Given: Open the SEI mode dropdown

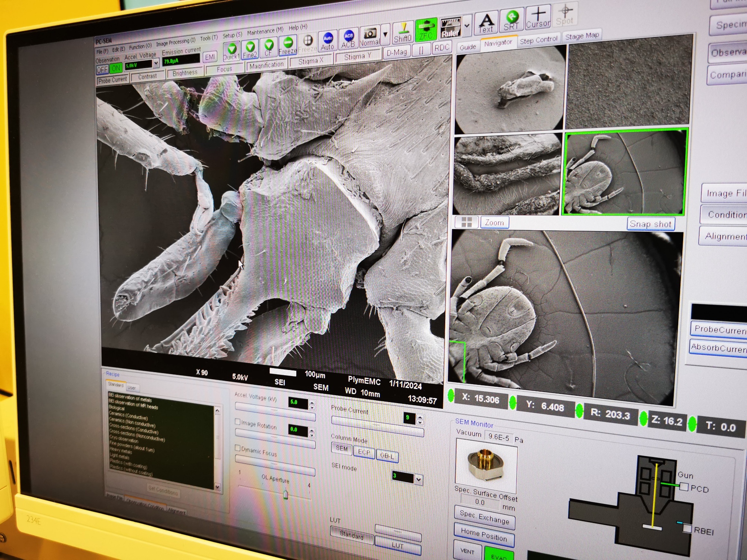Looking at the screenshot, I should pyautogui.click(x=419, y=479).
